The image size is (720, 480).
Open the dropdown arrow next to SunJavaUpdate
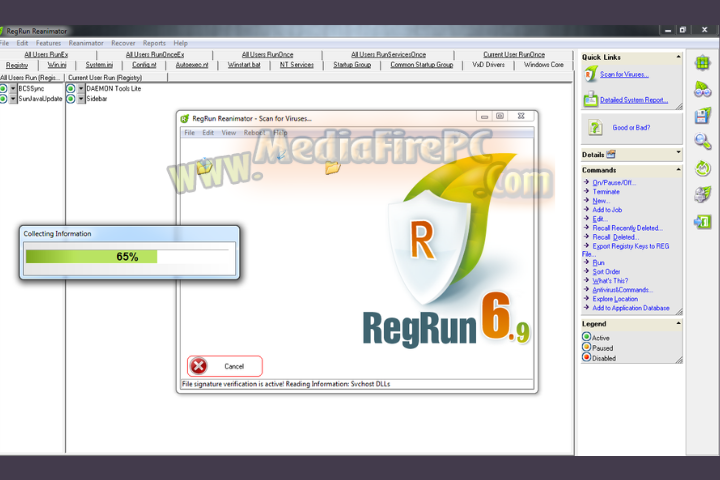click(x=13, y=98)
